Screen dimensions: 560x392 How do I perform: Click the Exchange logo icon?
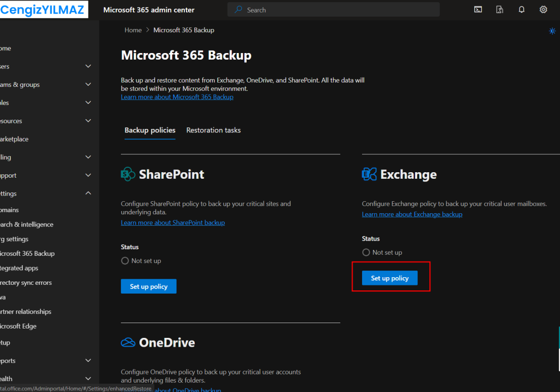(x=369, y=174)
